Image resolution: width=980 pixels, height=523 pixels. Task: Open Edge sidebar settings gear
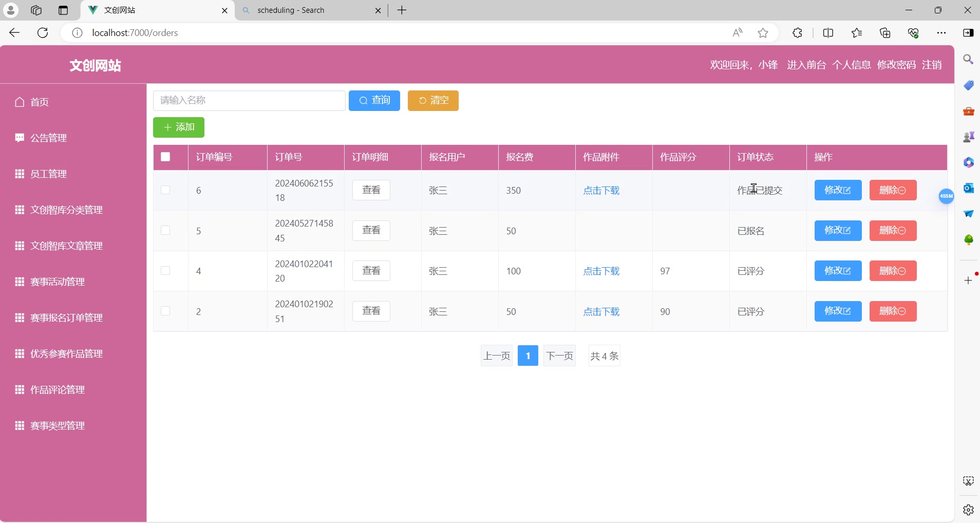pos(969,510)
